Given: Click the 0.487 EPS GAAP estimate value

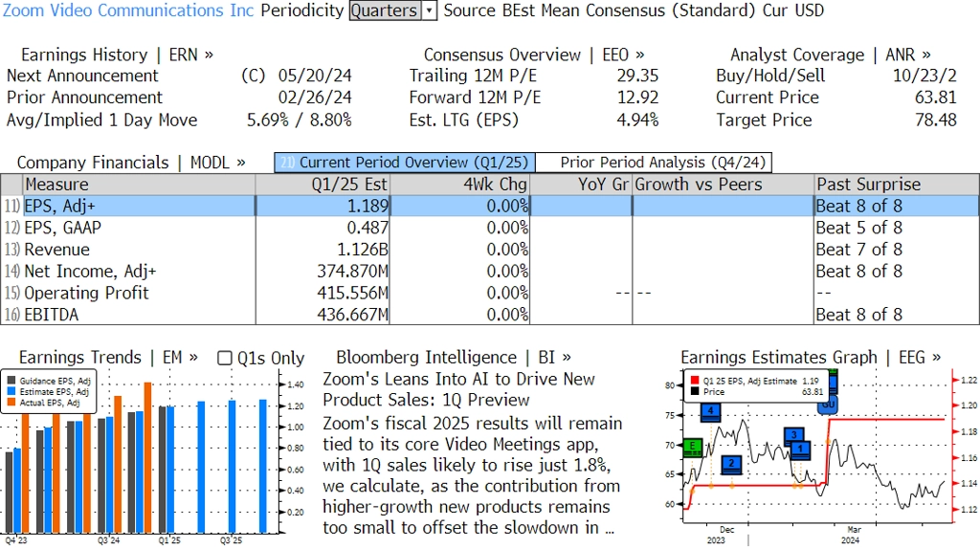Looking at the screenshot, I should (x=367, y=228).
